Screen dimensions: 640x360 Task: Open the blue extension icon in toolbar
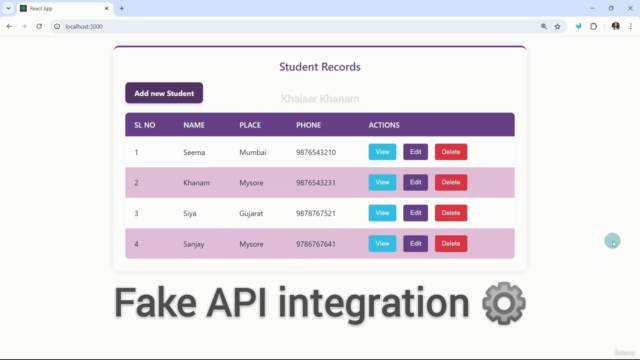578,27
